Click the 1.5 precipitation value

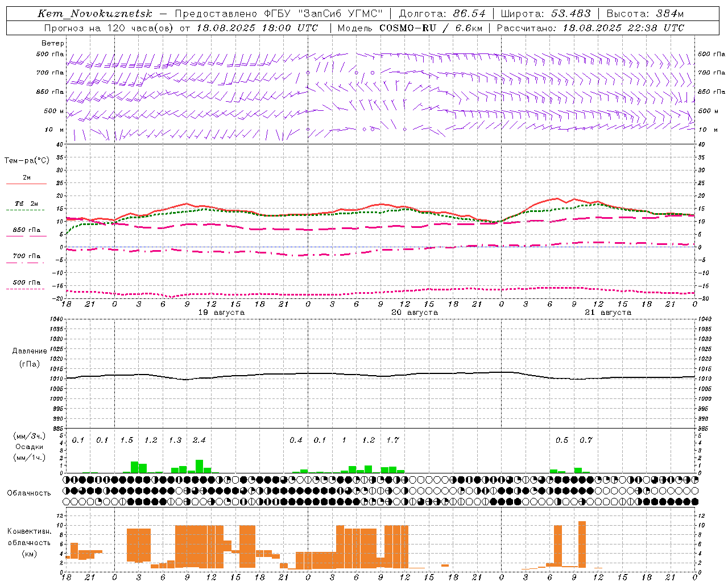126,440
